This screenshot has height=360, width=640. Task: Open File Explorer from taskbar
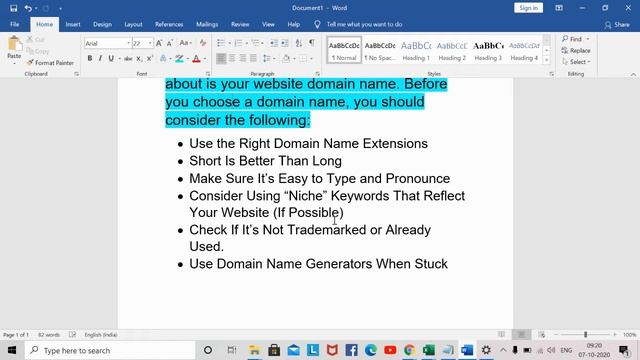click(254, 350)
